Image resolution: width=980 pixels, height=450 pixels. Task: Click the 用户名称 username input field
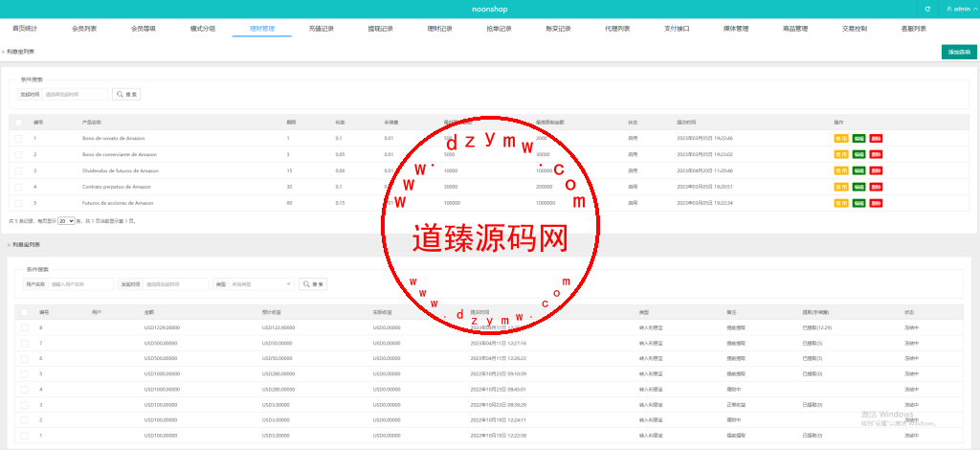(x=81, y=283)
